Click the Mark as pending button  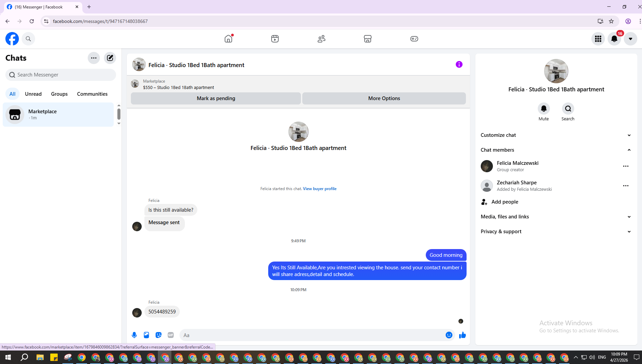(x=216, y=98)
